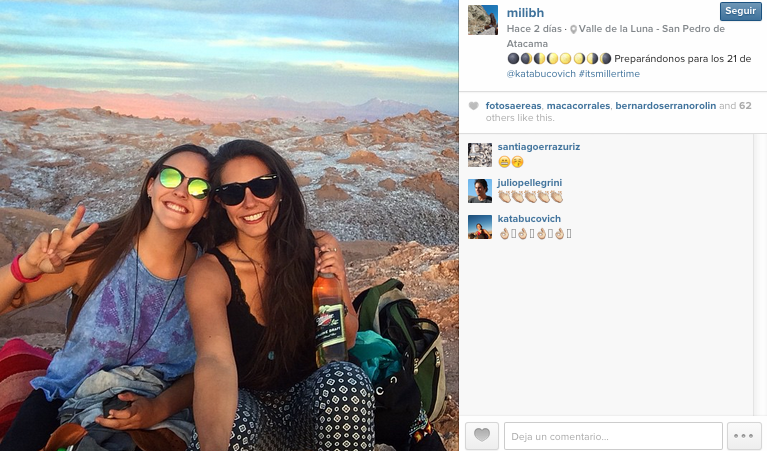Click the Deja un comentario input field
This screenshot has height=451, width=767.
pos(613,436)
